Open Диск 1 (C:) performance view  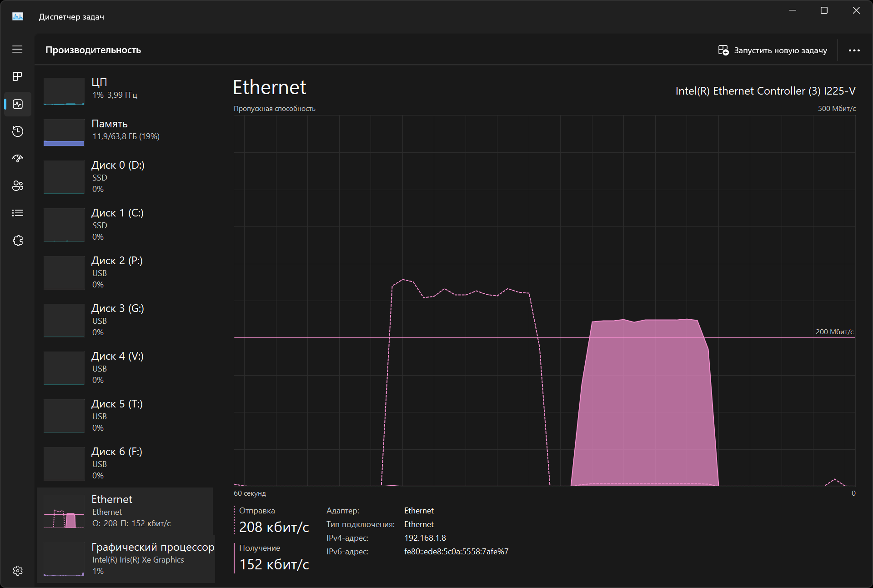tap(125, 225)
